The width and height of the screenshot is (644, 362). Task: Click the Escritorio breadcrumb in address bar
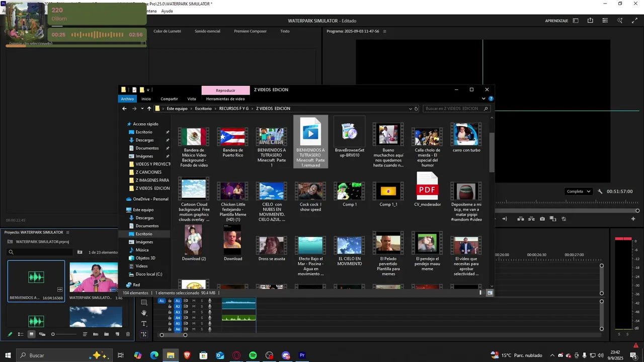tap(203, 109)
